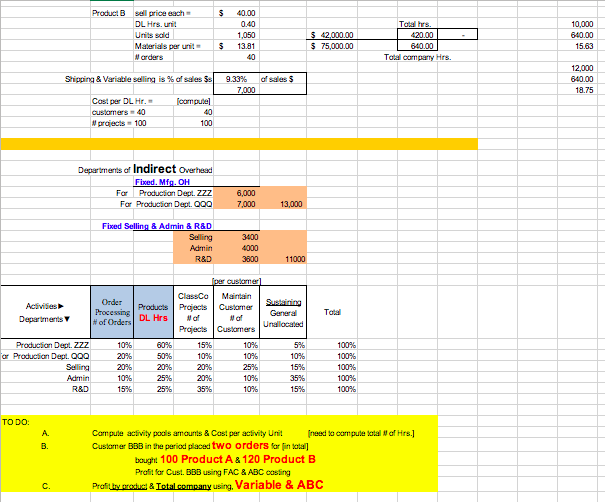Click Maintain Customer # of Customers header
Screen dimensions: 605x502
coord(236,312)
